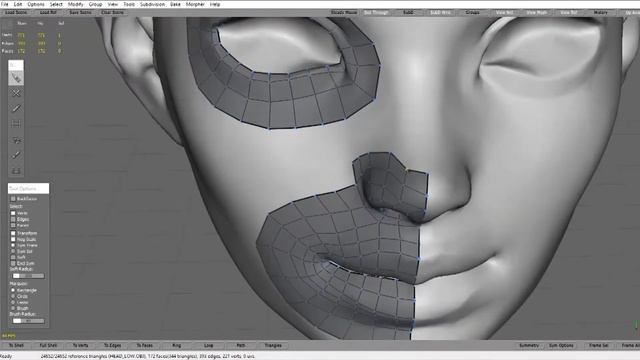Screen dimensions: 640x360
Task: Click the To Faces button
Action: [x=144, y=346]
